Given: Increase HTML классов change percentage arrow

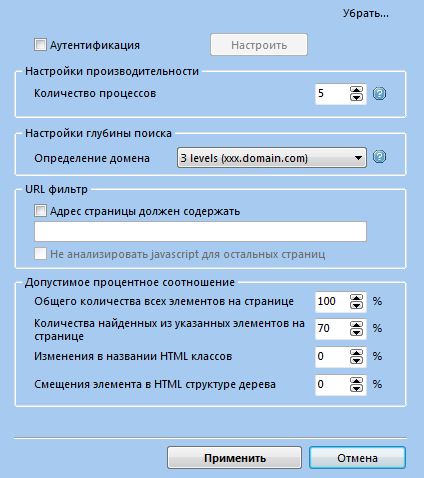Looking at the screenshot, I should pyautogui.click(x=356, y=353).
